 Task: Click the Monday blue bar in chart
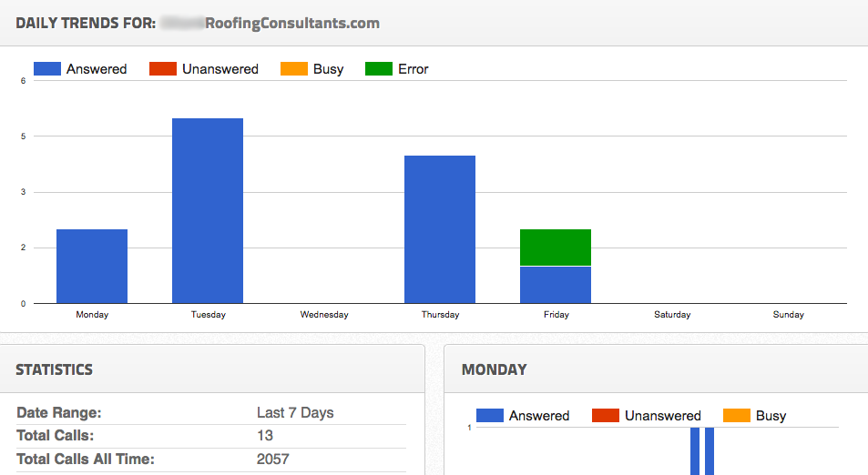[92, 266]
